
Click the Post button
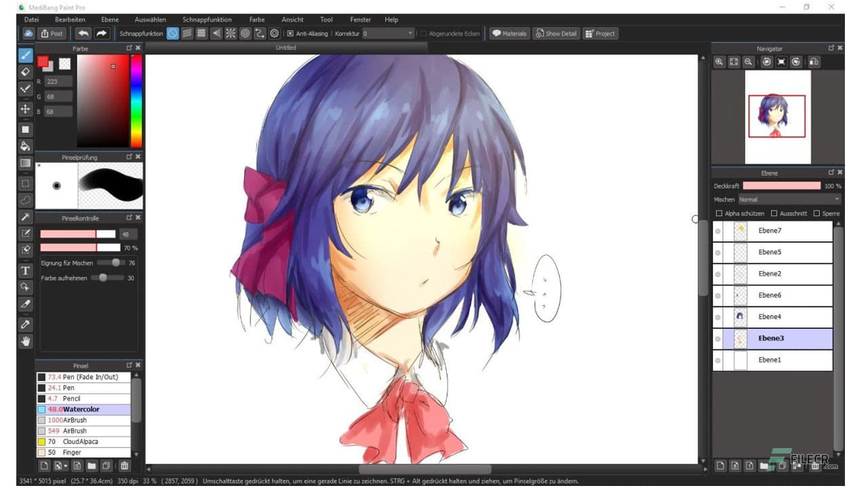click(52, 33)
